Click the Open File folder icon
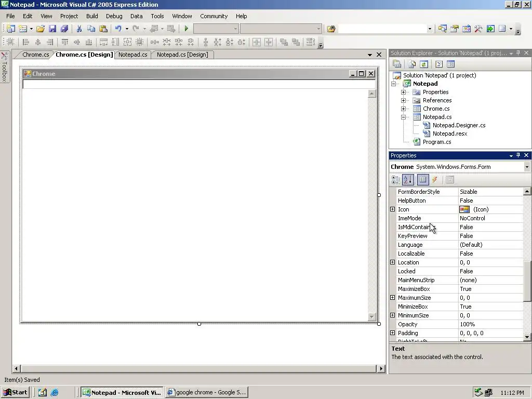 coord(41,29)
